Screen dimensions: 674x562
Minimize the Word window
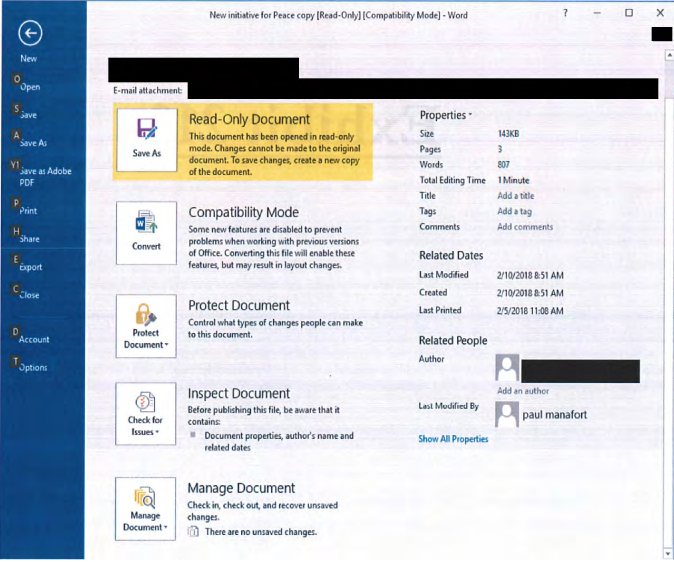pos(597,13)
